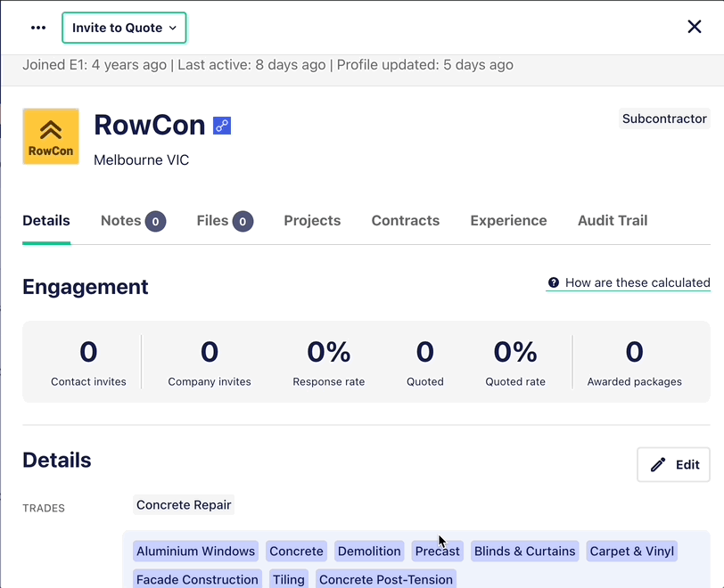Select the Audit Trail tab
The image size is (724, 588).
coord(613,221)
